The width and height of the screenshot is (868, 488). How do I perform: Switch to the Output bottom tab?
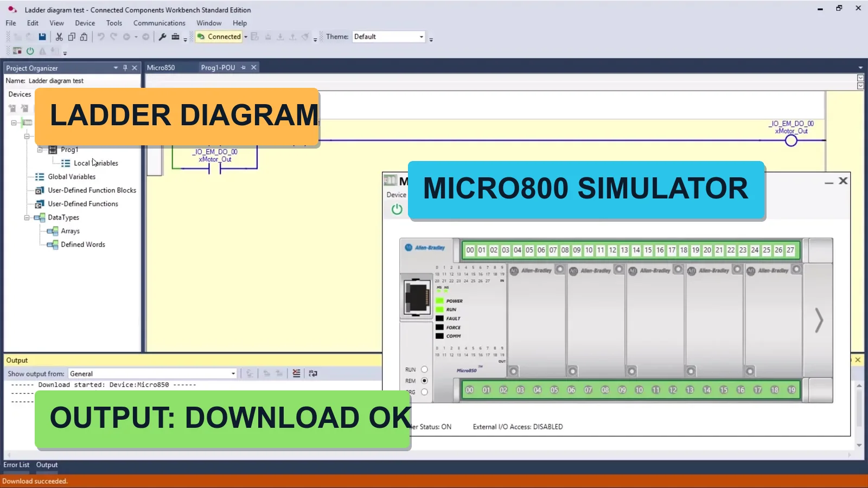[47, 465]
